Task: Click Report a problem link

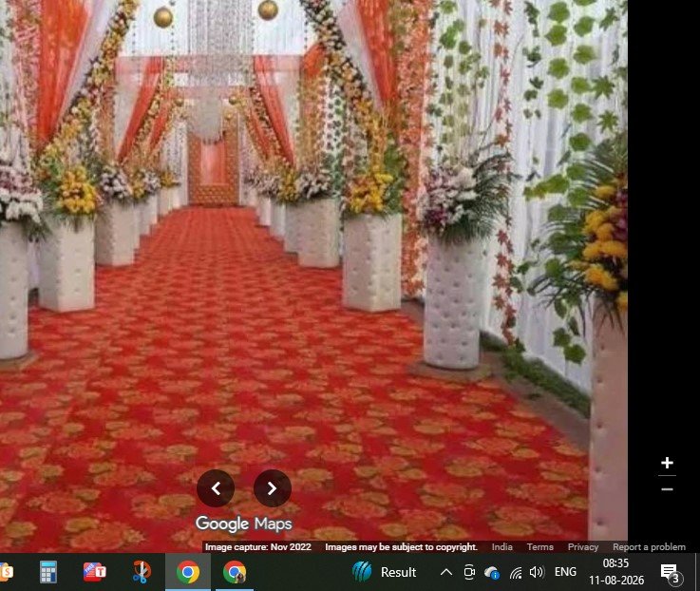Action: [x=649, y=546]
